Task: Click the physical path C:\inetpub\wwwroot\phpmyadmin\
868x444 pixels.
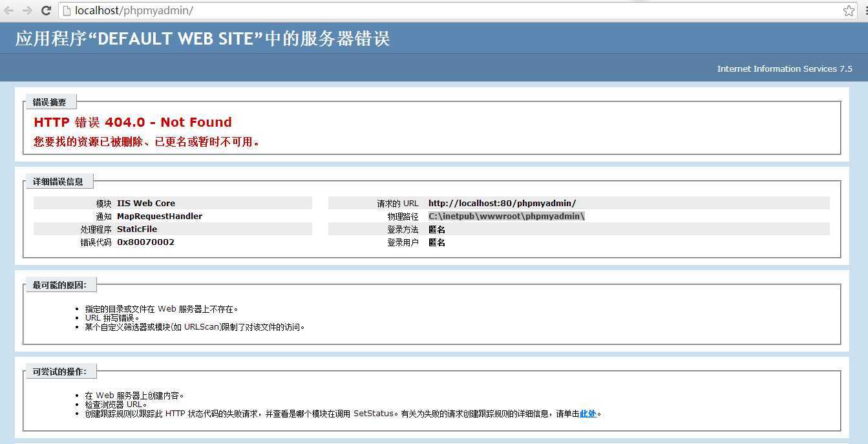Action: (x=507, y=217)
